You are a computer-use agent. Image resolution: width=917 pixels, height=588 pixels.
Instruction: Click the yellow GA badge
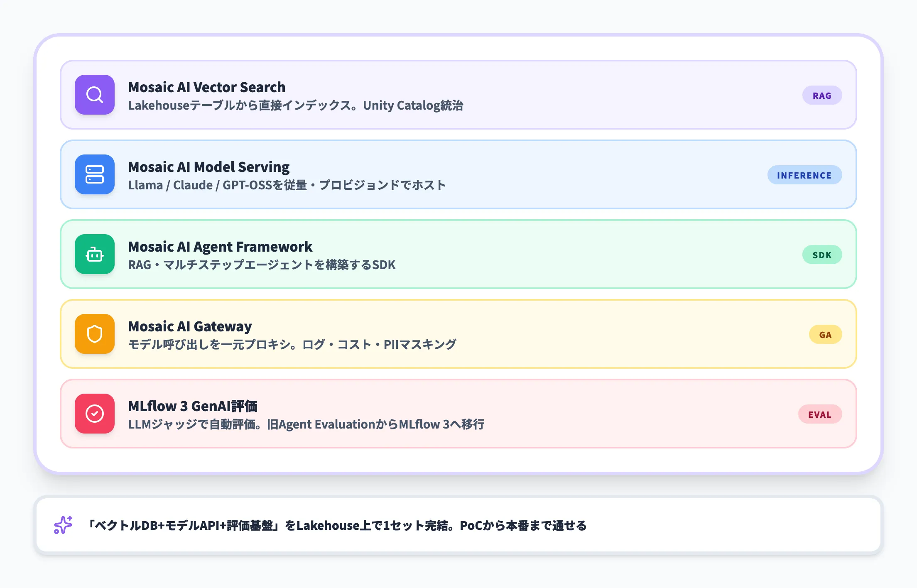[x=825, y=335]
